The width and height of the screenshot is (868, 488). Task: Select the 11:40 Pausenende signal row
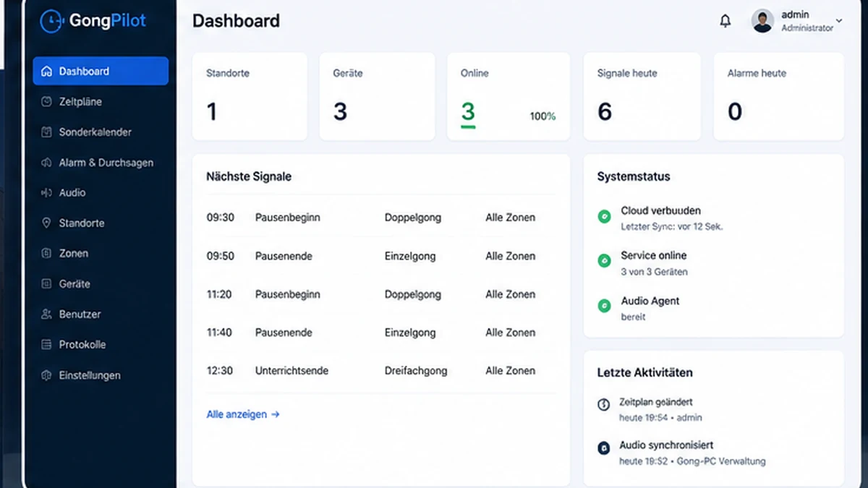pos(380,333)
